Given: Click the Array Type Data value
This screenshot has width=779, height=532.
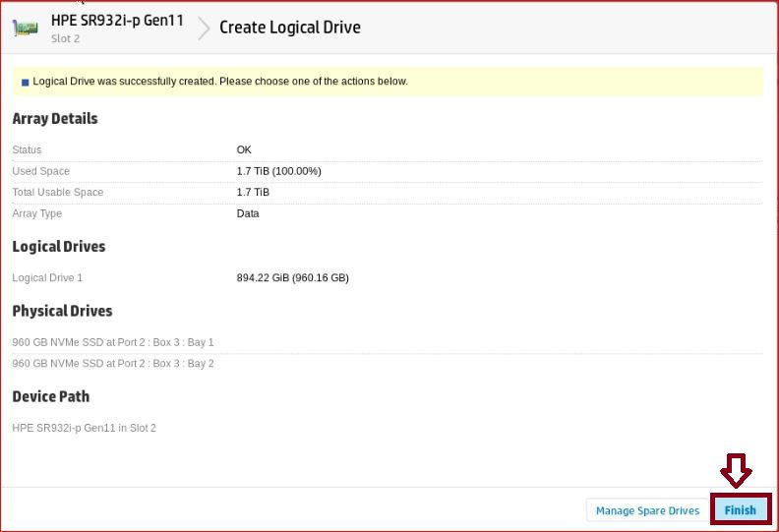Looking at the screenshot, I should pyautogui.click(x=248, y=213).
